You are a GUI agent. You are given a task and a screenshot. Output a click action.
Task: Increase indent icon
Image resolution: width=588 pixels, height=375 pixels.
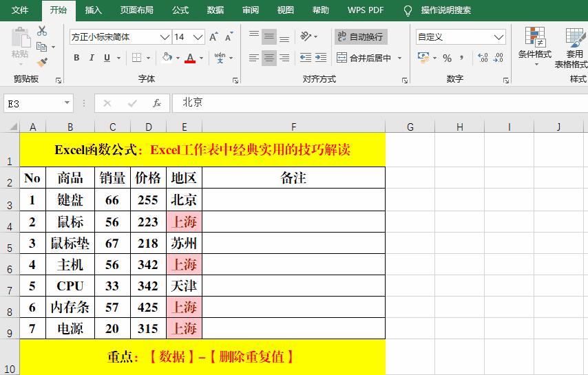[321, 58]
